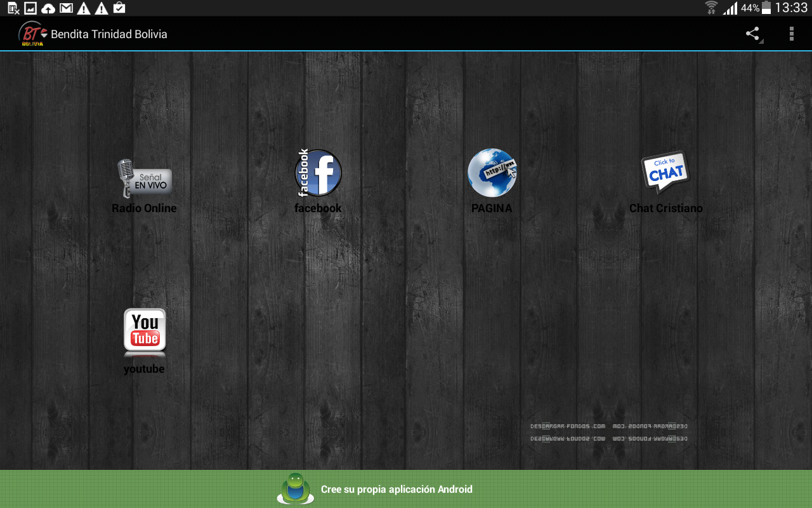Click the PAGINA text label

(x=492, y=208)
